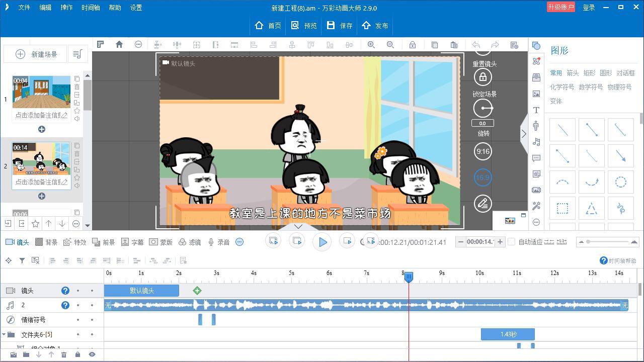Click the Lock Scene (锁定场景) button

483,77
